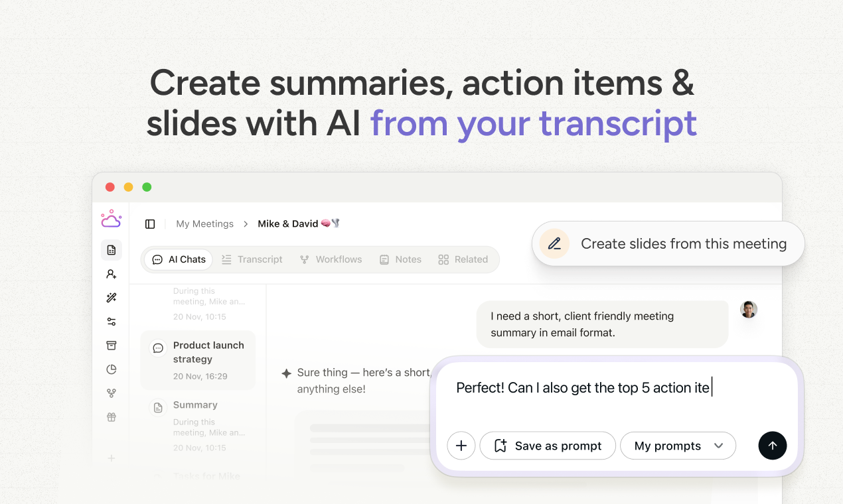Viewport: 843px width, 504px height.
Task: Click the cloud logo icon in sidebar
Action: (111, 219)
